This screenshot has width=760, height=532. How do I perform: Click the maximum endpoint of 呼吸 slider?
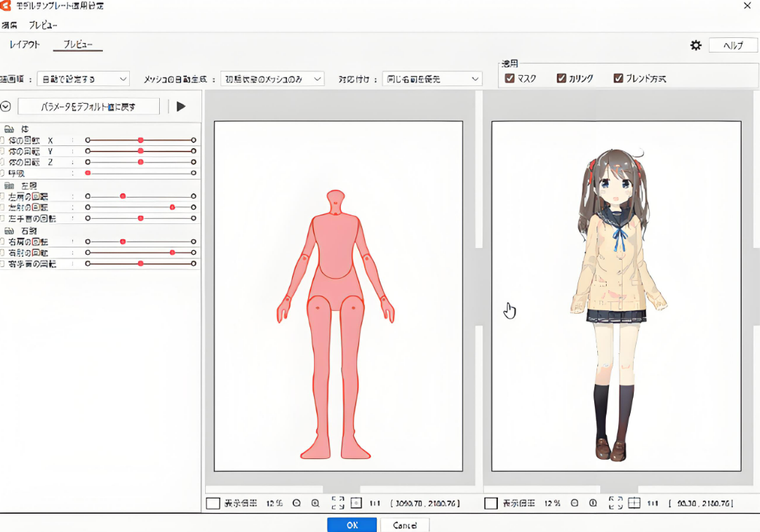tap(193, 173)
